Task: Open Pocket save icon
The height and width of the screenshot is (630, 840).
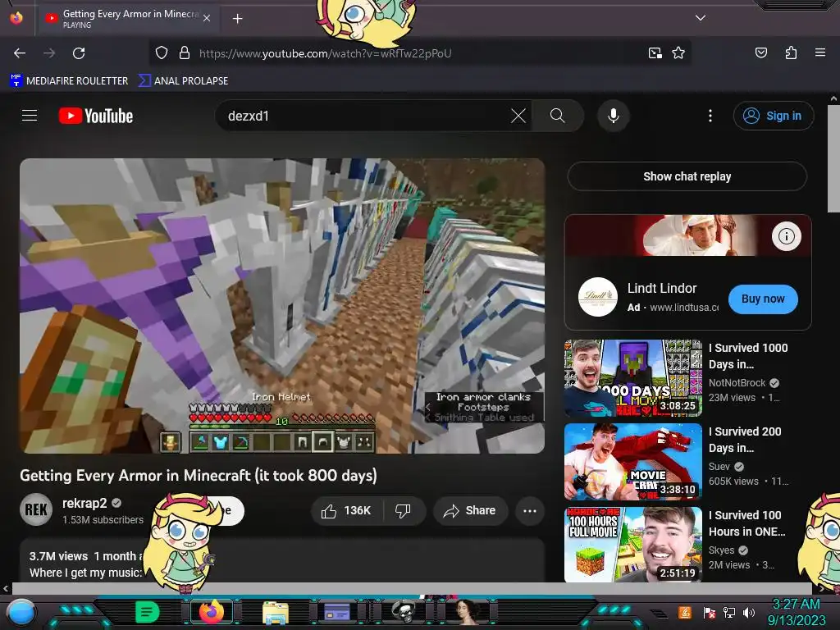Action: coord(760,53)
